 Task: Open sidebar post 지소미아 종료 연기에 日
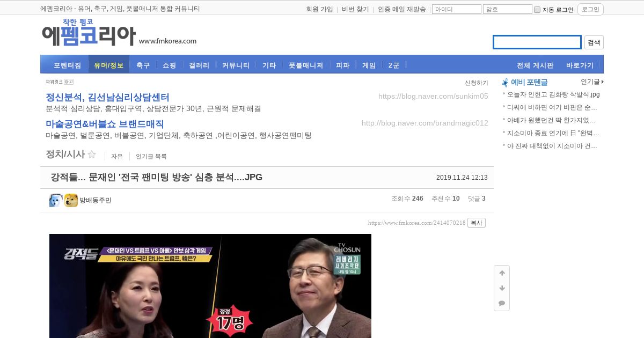[552, 133]
